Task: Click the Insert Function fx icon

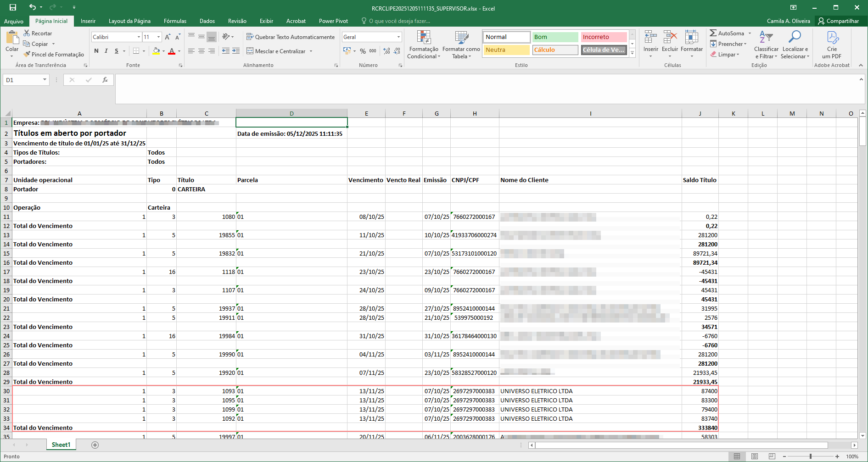Action: coord(105,80)
